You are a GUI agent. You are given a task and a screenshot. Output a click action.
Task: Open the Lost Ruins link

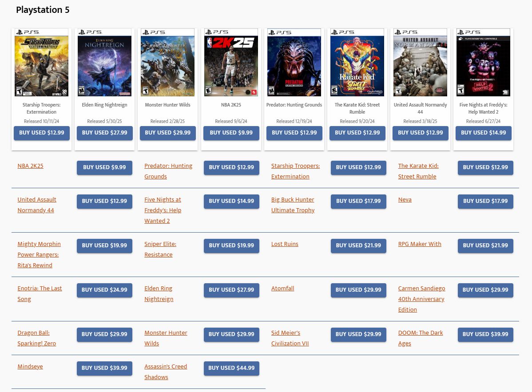pyautogui.click(x=285, y=244)
